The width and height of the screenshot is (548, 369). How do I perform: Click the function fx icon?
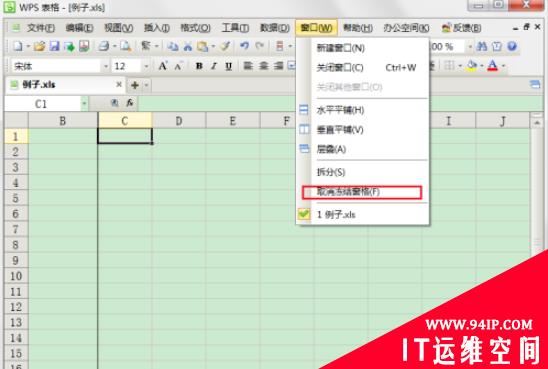(130, 103)
